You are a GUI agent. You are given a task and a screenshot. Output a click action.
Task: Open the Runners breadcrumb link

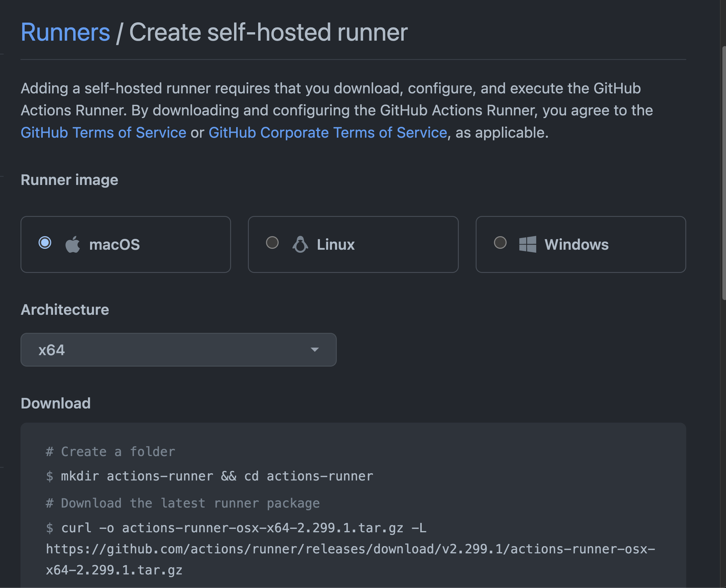tap(65, 32)
